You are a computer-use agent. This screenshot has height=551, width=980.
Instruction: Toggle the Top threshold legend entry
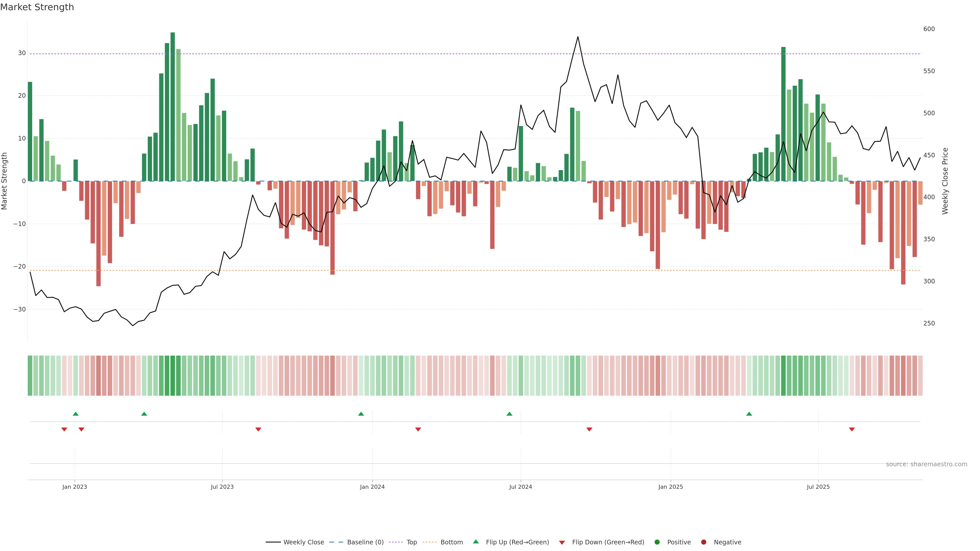411,542
